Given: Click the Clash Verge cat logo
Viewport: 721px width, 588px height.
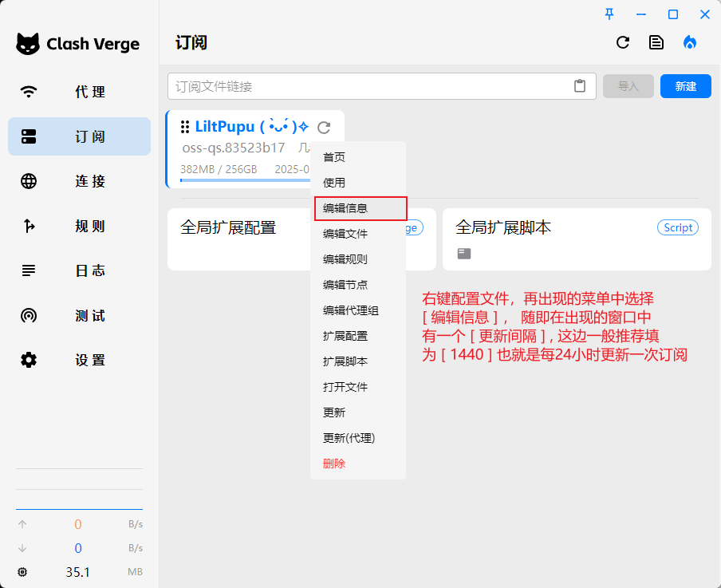Looking at the screenshot, I should (x=28, y=44).
